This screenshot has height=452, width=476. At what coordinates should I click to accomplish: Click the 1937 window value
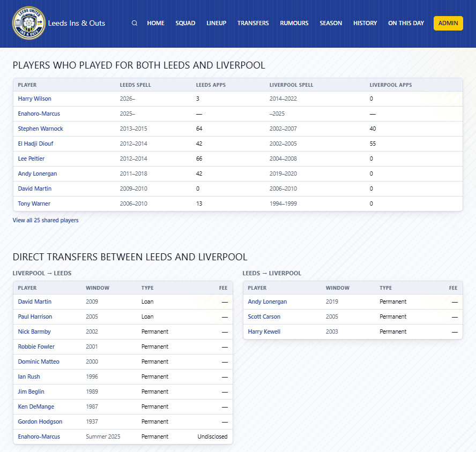tap(92, 421)
